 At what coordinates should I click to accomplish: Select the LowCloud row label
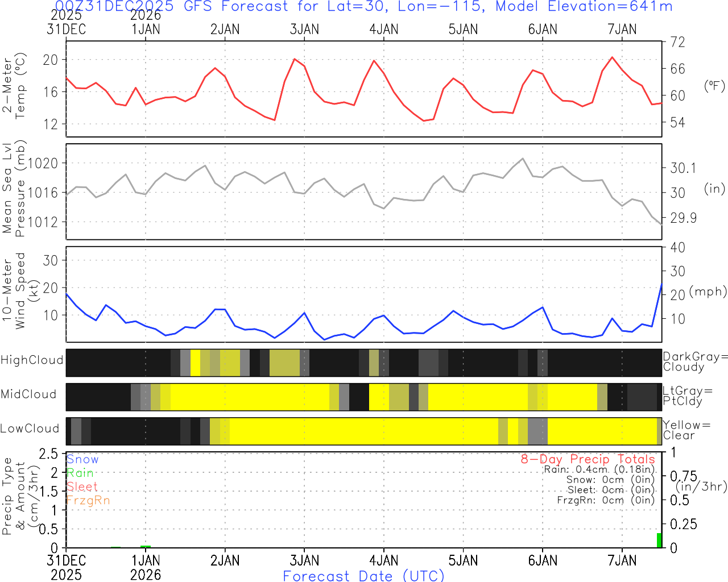(30, 429)
